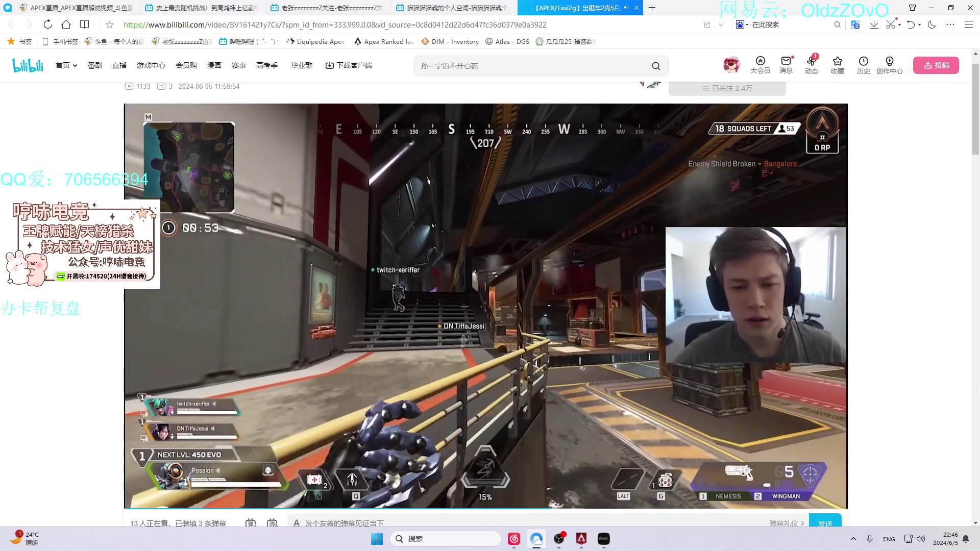Open the Windows Start button
980x551 pixels.
[377, 539]
